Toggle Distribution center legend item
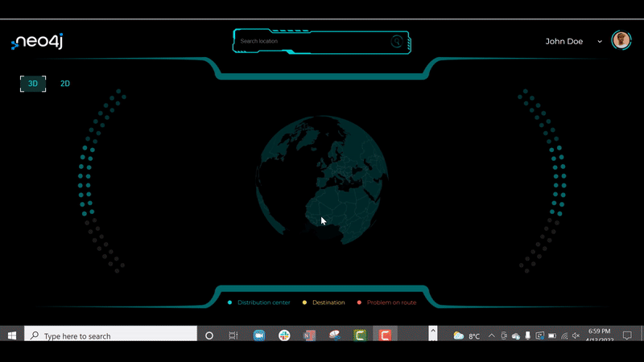Viewport: 644px width, 362px height. pos(258,302)
